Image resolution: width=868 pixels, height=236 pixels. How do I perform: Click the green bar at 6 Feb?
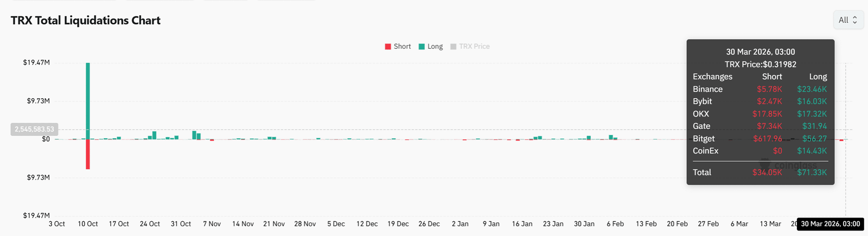click(611, 137)
